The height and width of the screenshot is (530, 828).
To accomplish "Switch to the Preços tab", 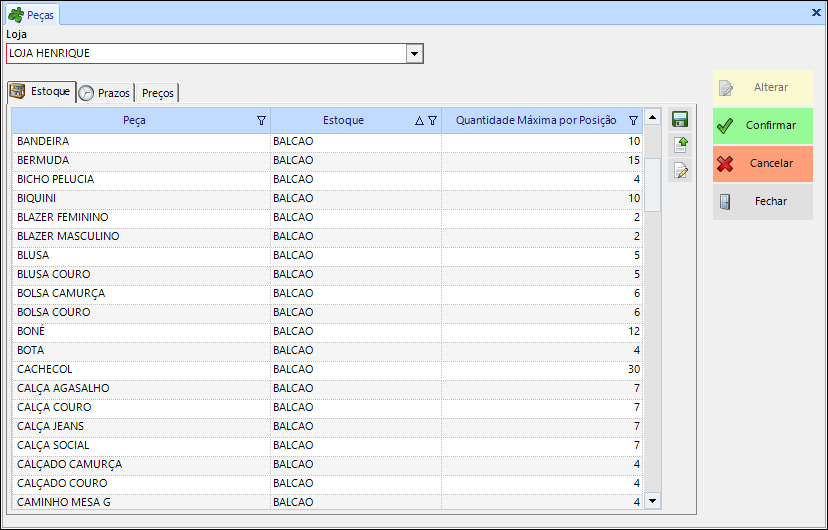I will pyautogui.click(x=157, y=93).
